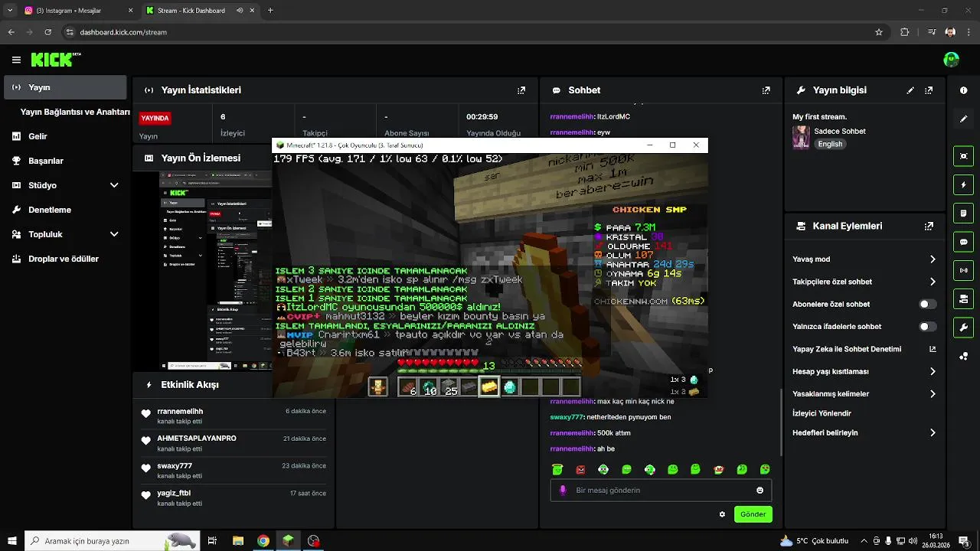
Task: Open Hedefleri belirleyin chevron
Action: (x=933, y=432)
